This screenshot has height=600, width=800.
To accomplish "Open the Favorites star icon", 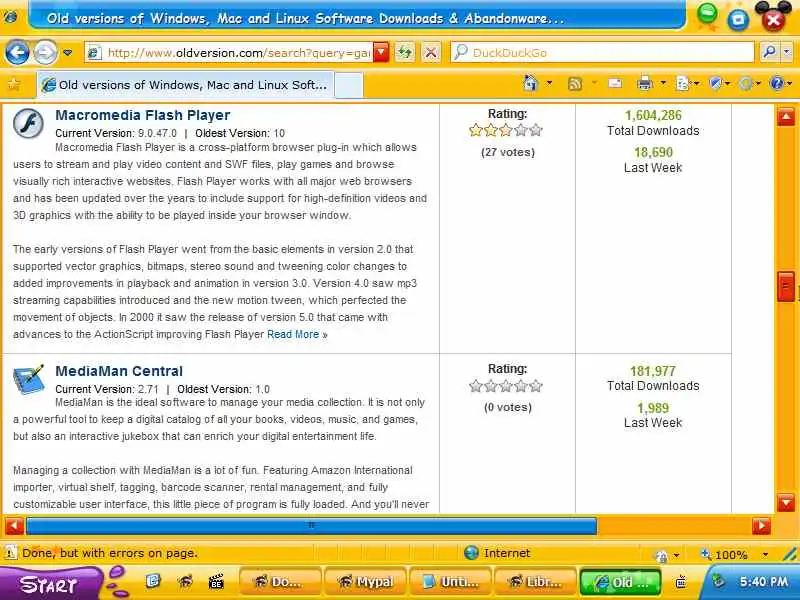I will (13, 84).
